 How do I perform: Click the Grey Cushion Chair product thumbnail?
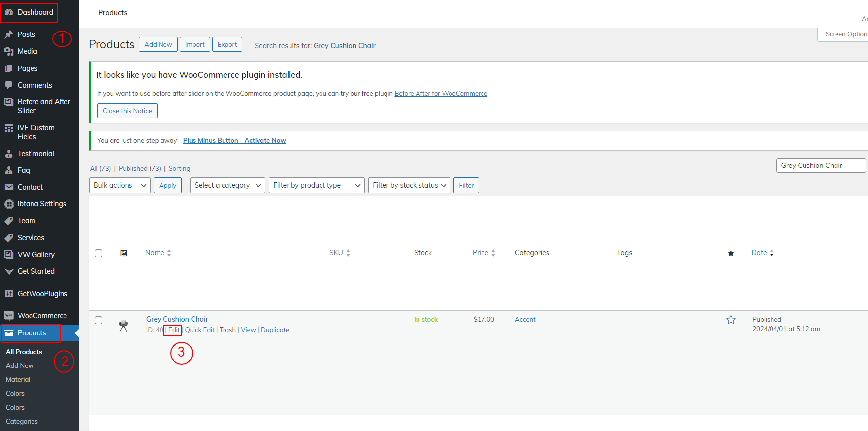tap(123, 326)
